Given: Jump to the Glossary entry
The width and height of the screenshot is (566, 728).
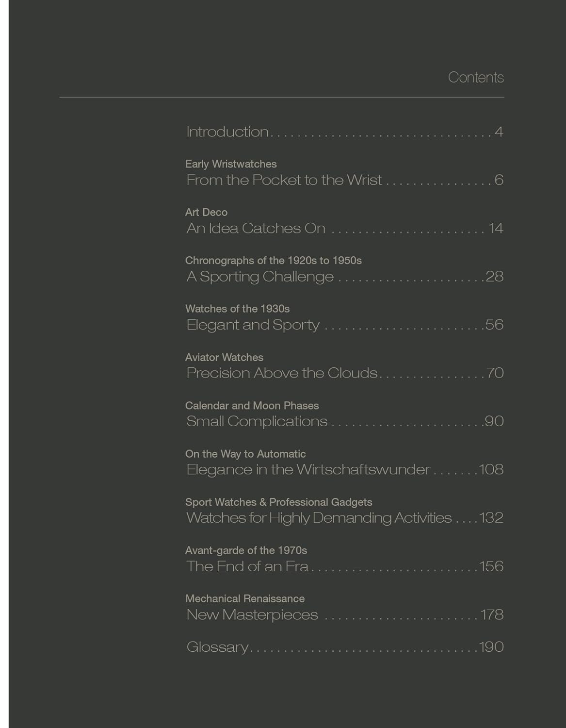Looking at the screenshot, I should pos(217,647).
